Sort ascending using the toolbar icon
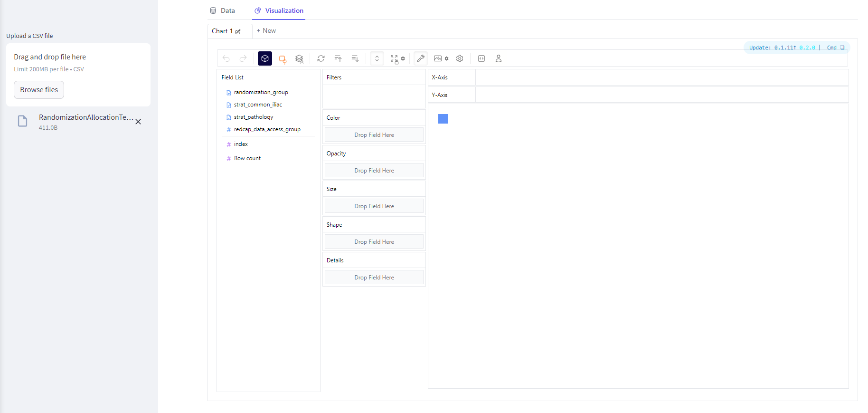Screen dimensions: 868x413 point(338,58)
